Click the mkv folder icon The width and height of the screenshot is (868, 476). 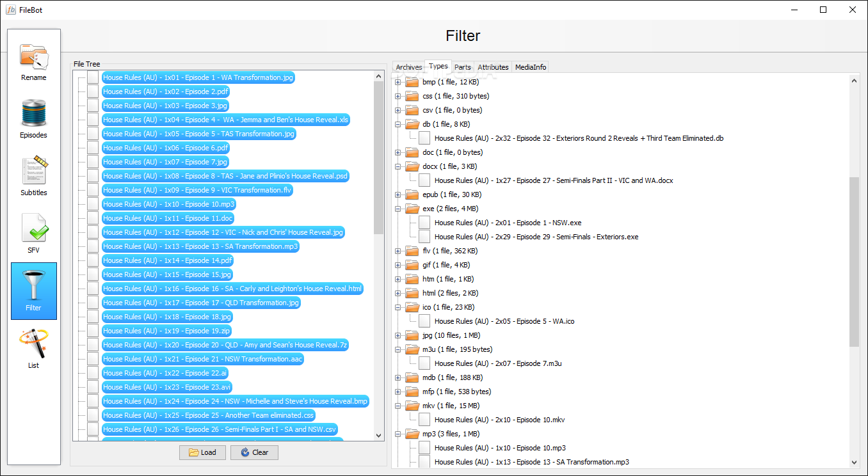pyautogui.click(x=412, y=406)
